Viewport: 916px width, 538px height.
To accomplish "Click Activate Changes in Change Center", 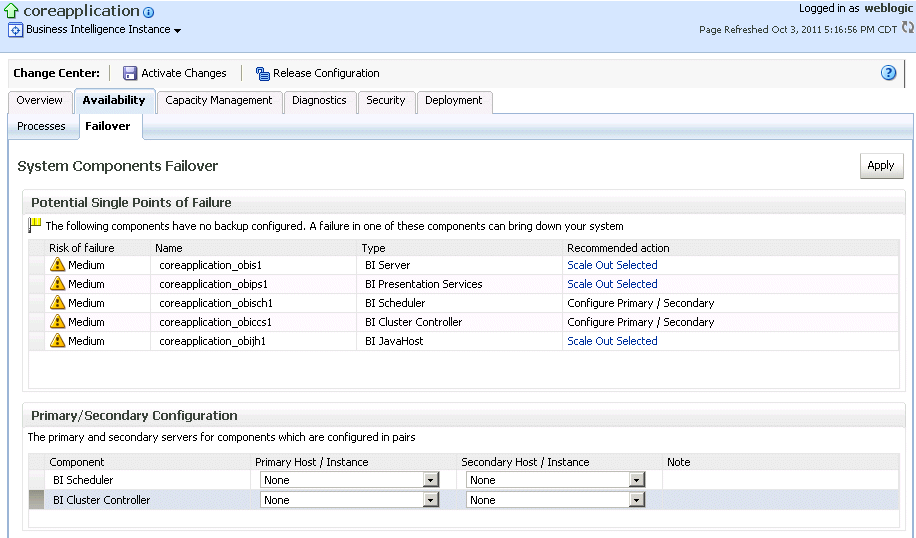I will coord(175,73).
